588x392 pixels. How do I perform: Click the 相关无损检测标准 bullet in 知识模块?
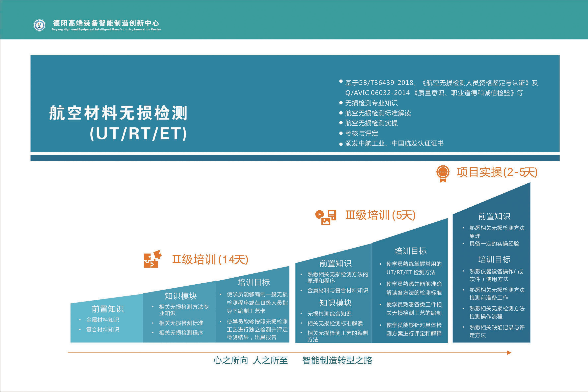point(181,323)
